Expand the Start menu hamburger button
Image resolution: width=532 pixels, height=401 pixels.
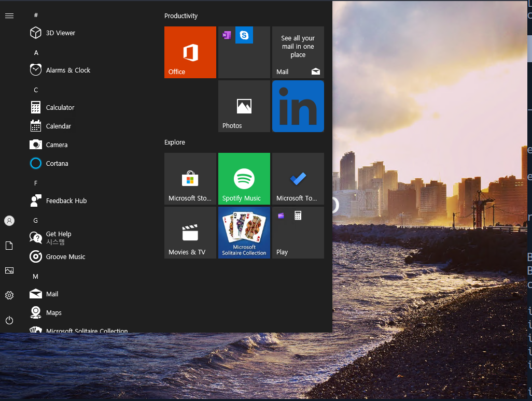[x=9, y=16]
